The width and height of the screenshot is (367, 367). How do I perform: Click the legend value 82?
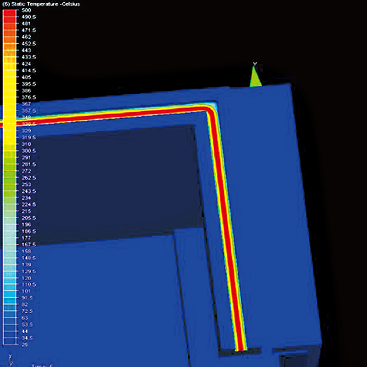[x=25, y=305]
